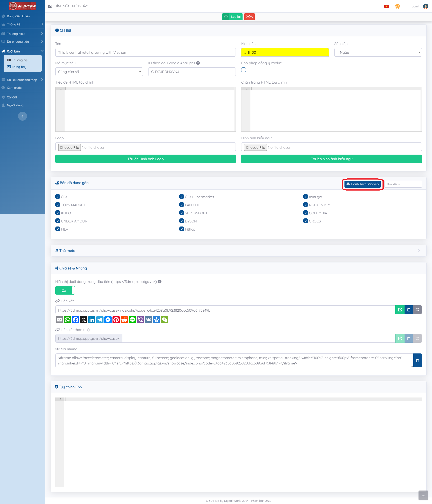Open Mở mục tiêu dropdown
This screenshot has height=504, width=432.
(99, 72)
